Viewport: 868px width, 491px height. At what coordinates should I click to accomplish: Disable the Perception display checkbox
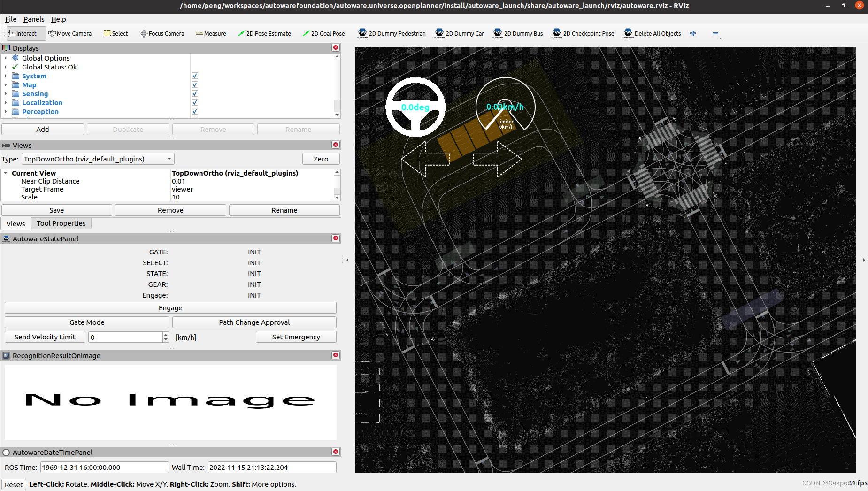(194, 111)
